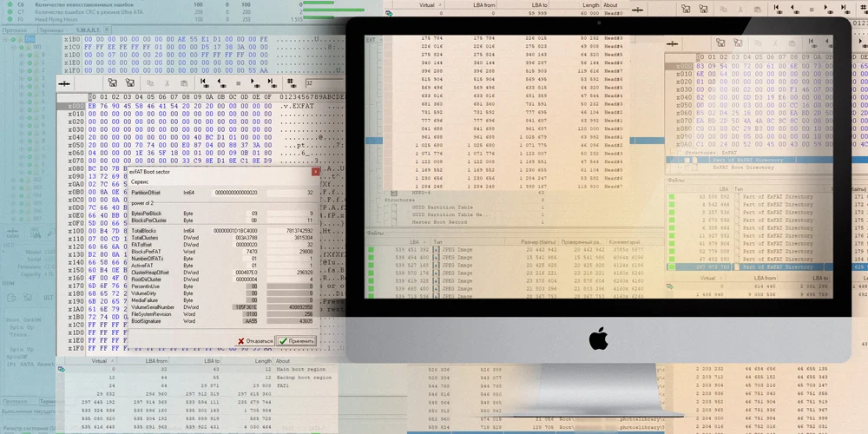Switch to the upper Терминал tab
Image resolution: width=868 pixels, height=434 pixels.
coord(51,30)
